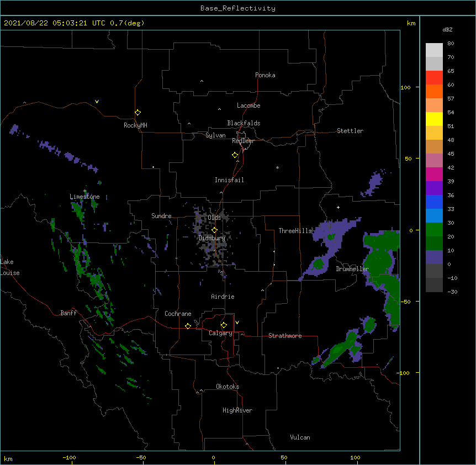Click the Drumheller town label
The image size is (476, 465).
(352, 269)
